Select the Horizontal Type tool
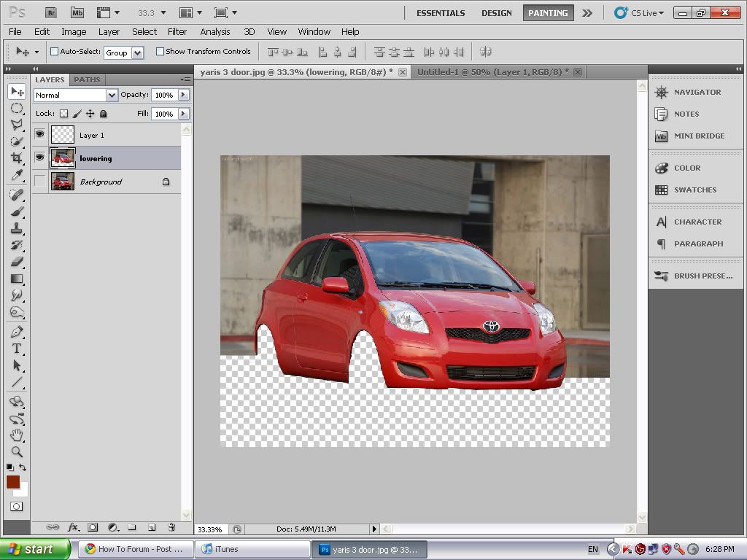747x560 pixels. (17, 349)
